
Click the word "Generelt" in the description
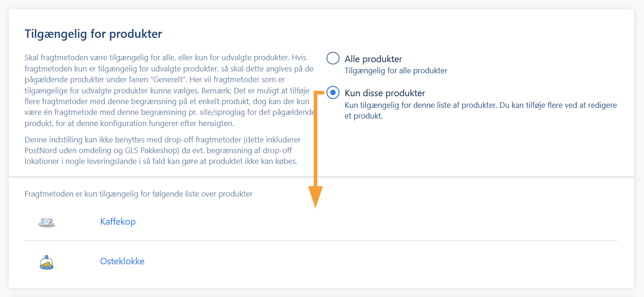171,80
